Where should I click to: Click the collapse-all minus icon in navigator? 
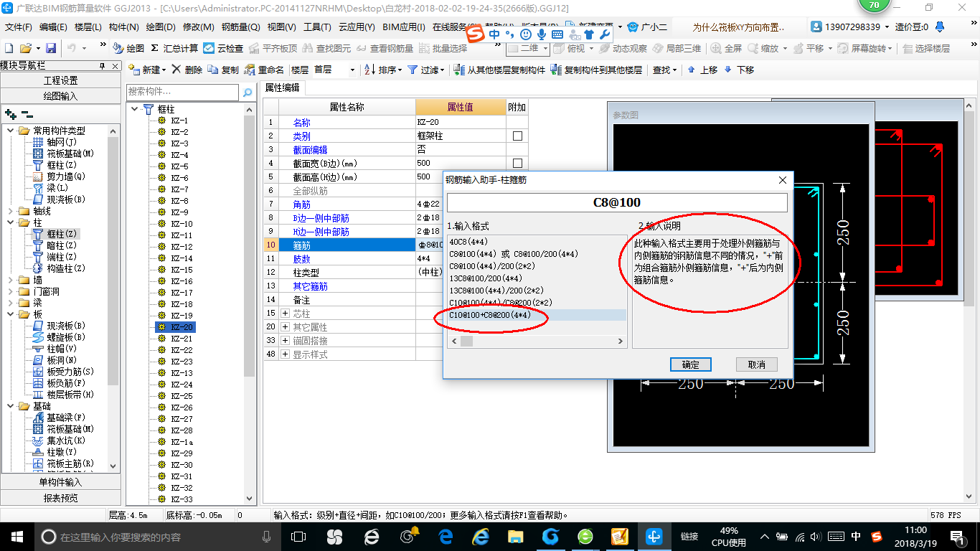tap(27, 113)
